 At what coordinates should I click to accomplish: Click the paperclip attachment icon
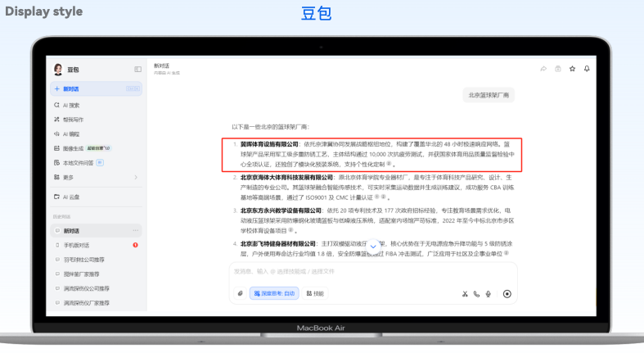coord(240,293)
